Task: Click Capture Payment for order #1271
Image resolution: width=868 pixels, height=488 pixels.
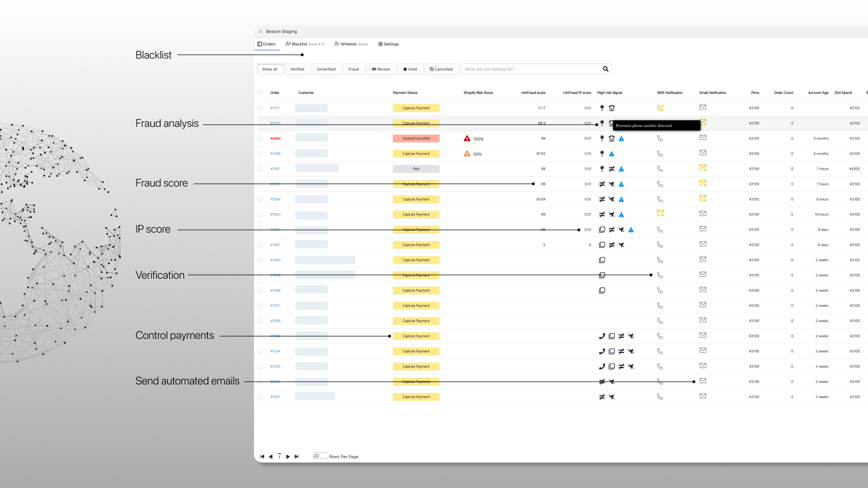Action: pyautogui.click(x=416, y=108)
